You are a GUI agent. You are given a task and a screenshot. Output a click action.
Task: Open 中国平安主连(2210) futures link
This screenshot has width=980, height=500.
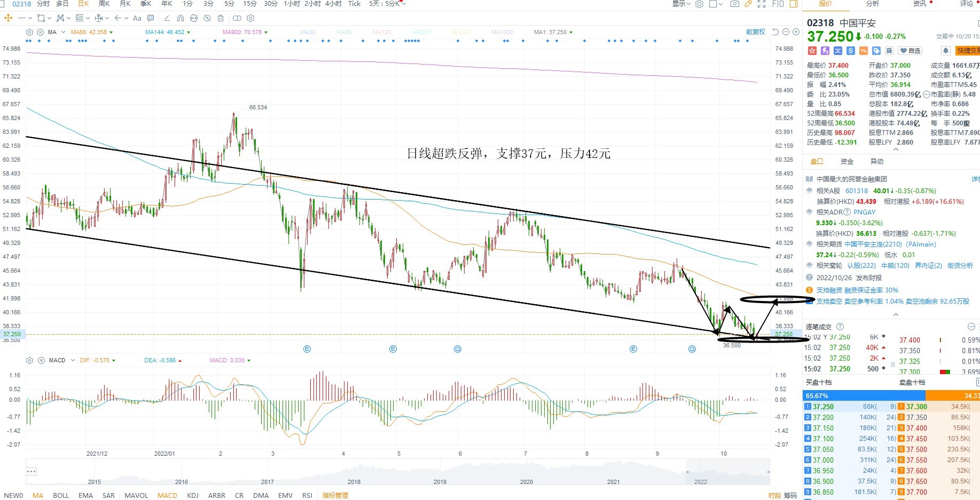pos(890,244)
